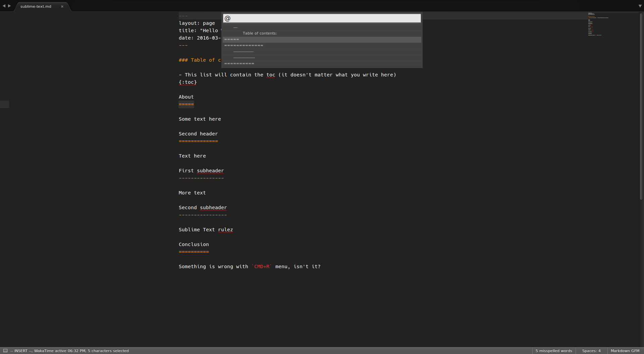Click the tab scroll-left arrow

[x=4, y=6]
